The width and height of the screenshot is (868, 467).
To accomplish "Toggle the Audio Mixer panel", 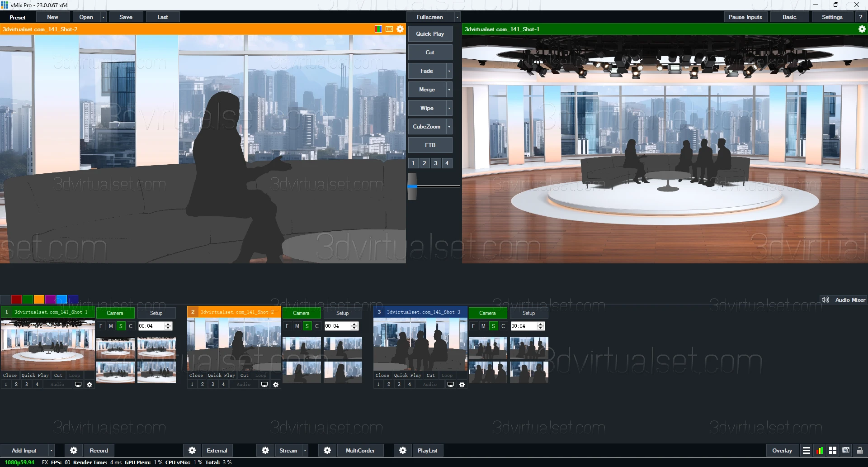I will [x=844, y=300].
